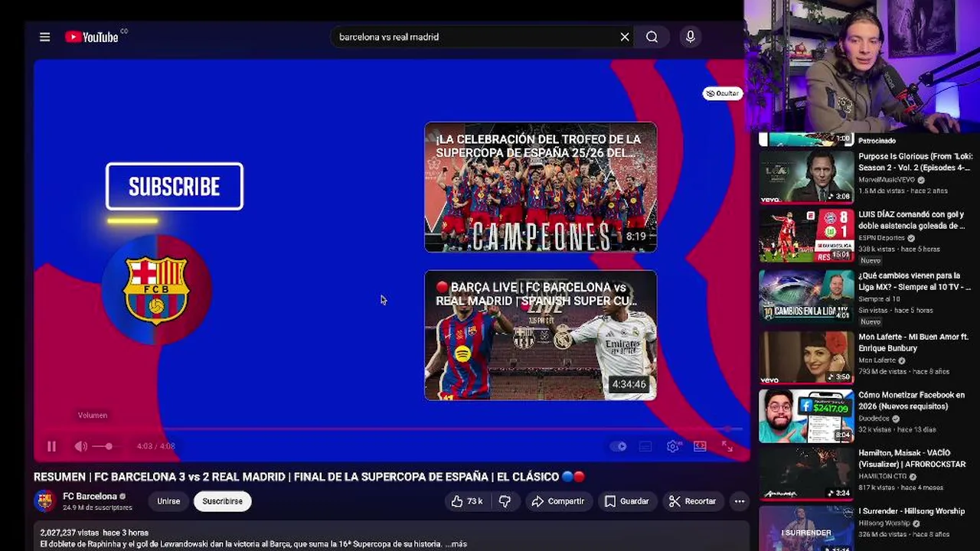The width and height of the screenshot is (980, 551).
Task: Go to the YouTube home logo
Action: click(92, 37)
